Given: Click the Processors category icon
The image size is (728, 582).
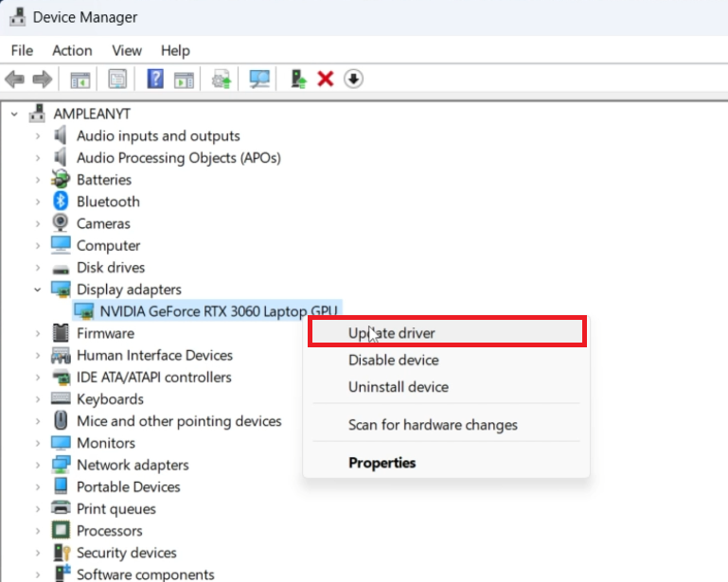Looking at the screenshot, I should pos(61,531).
